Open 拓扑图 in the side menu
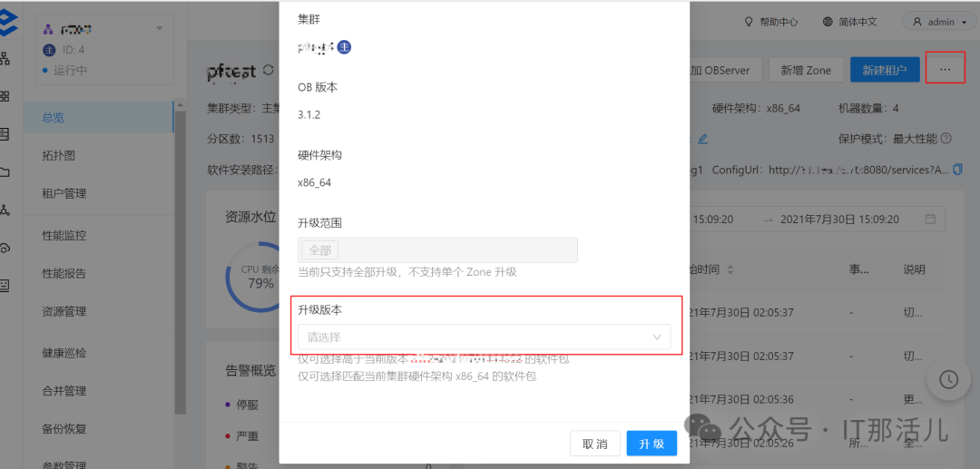980x469 pixels. tap(98, 155)
